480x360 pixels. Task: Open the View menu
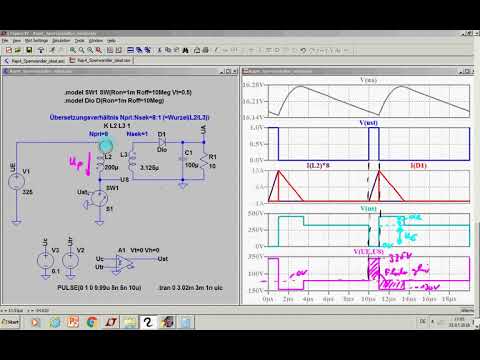[x=17, y=41]
